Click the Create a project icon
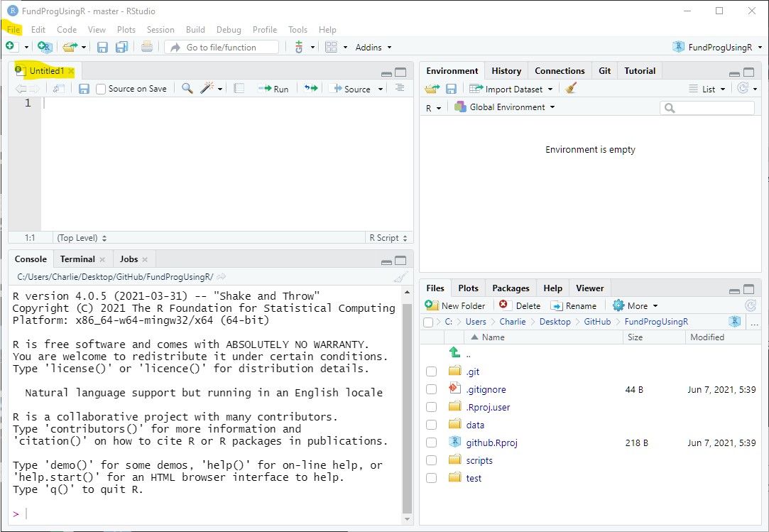The image size is (769, 532). coord(45,47)
